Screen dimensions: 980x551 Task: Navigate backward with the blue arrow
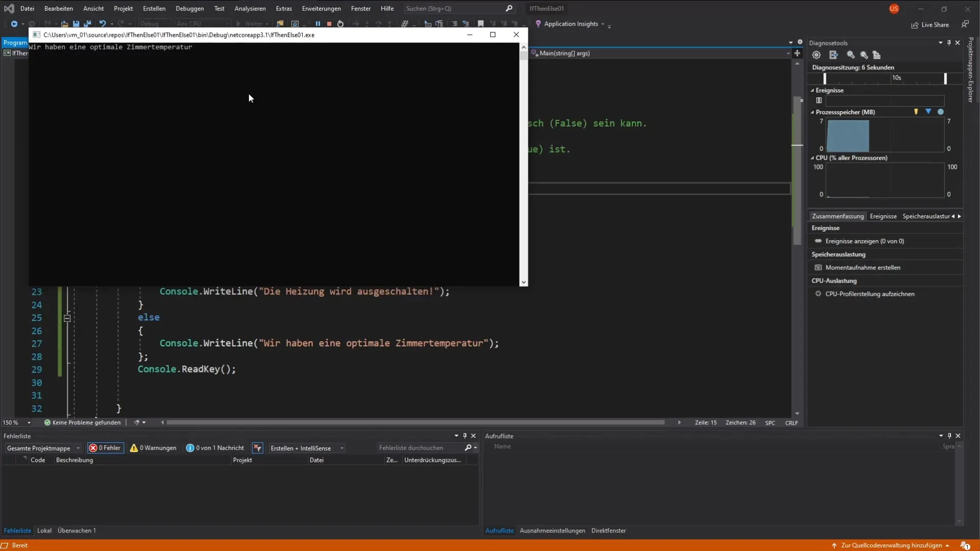point(14,23)
